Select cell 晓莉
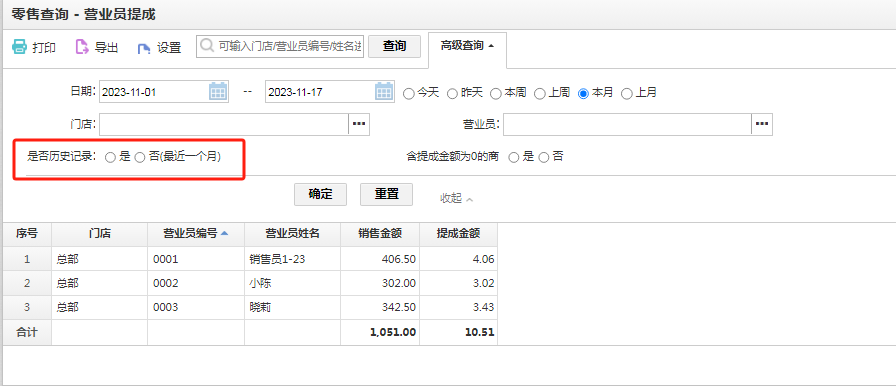896x386 pixels. tap(293, 307)
